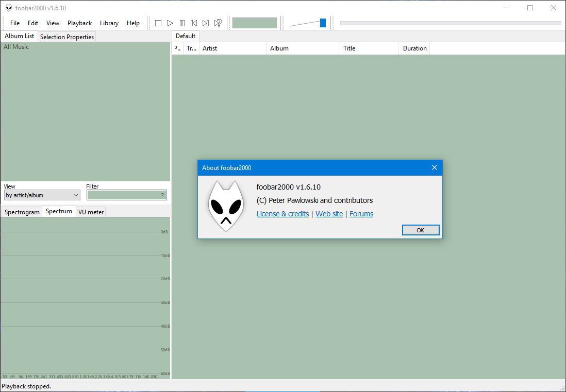
Task: Close the foobar2000 main window
Action: click(x=553, y=8)
